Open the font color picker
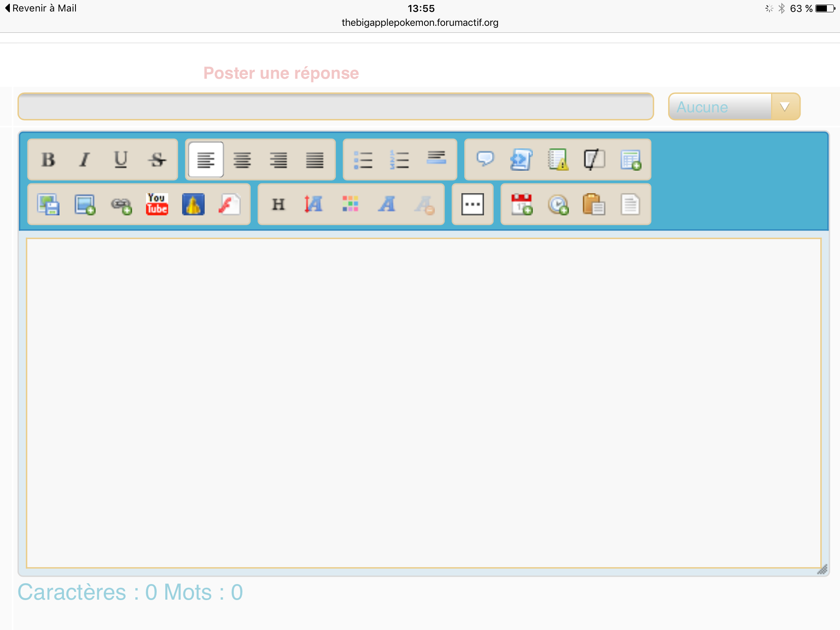 350,204
